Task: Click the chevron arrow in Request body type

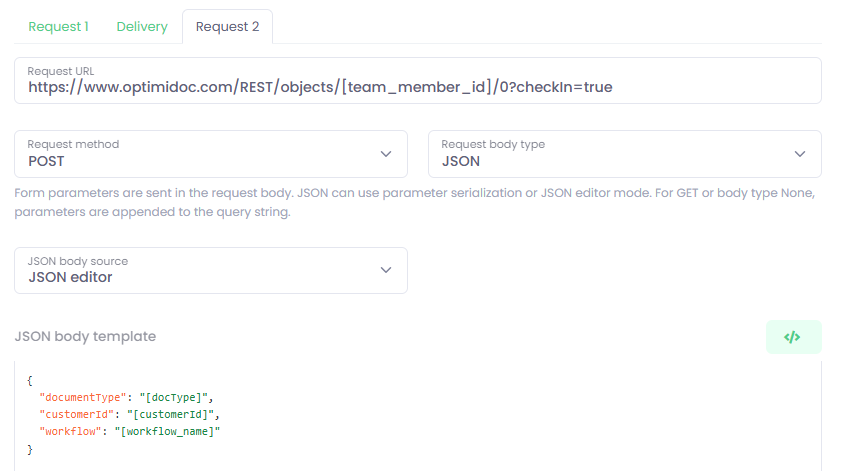Action: coord(800,154)
